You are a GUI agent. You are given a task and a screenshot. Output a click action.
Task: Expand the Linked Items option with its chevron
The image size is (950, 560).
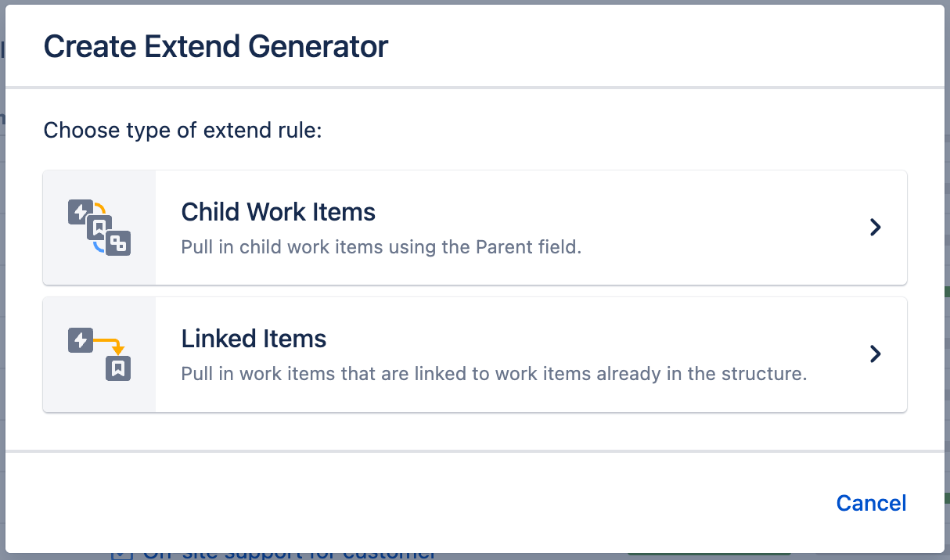[875, 354]
